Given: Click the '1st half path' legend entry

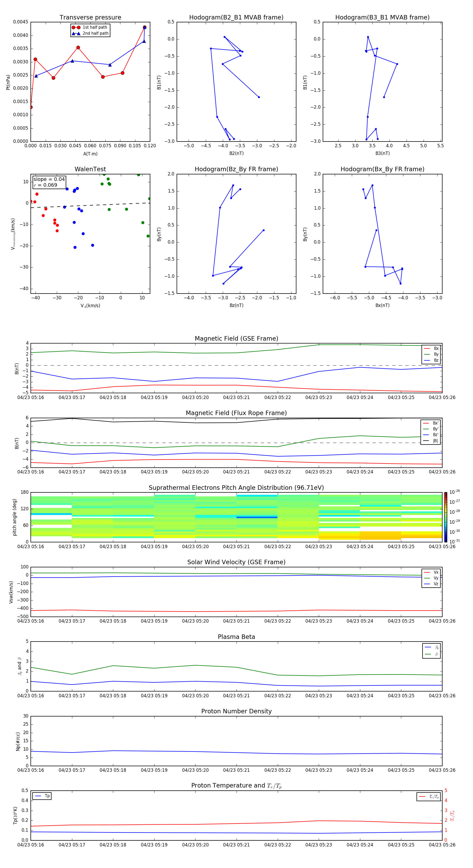Looking at the screenshot, I should (90, 27).
